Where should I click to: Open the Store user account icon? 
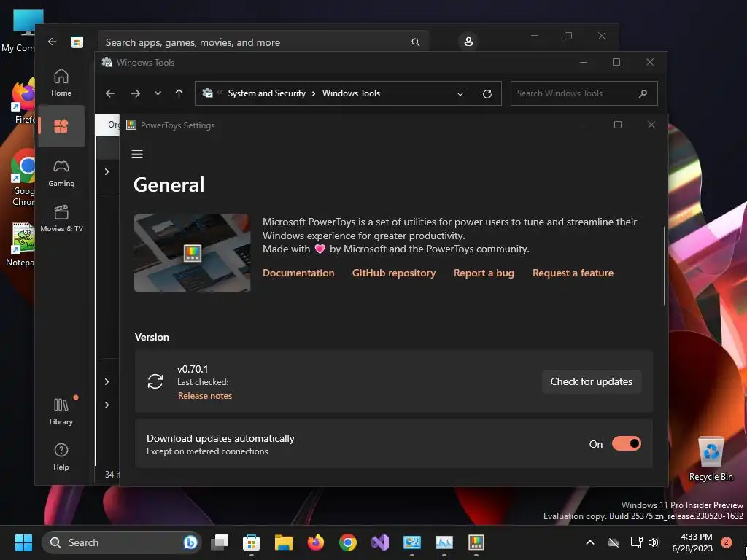click(x=468, y=42)
